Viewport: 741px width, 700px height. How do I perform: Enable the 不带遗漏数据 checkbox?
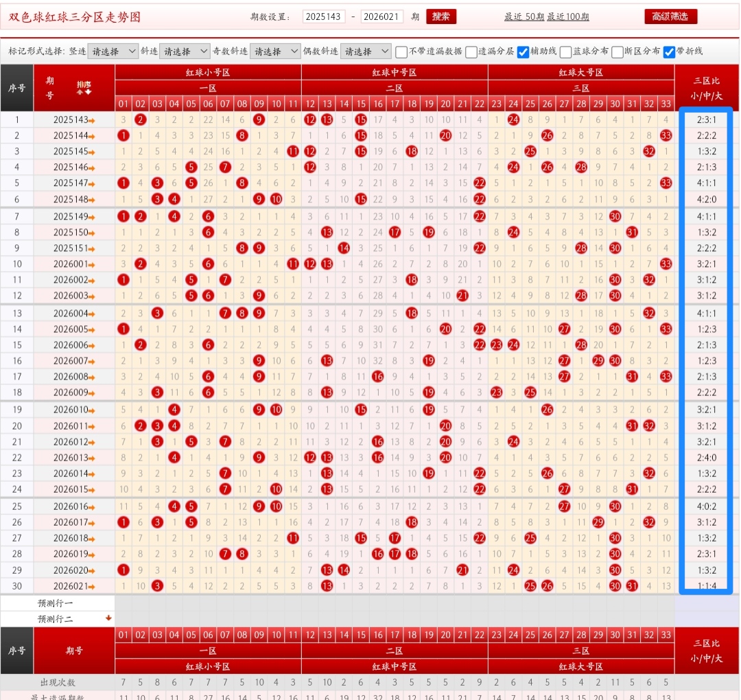[401, 51]
